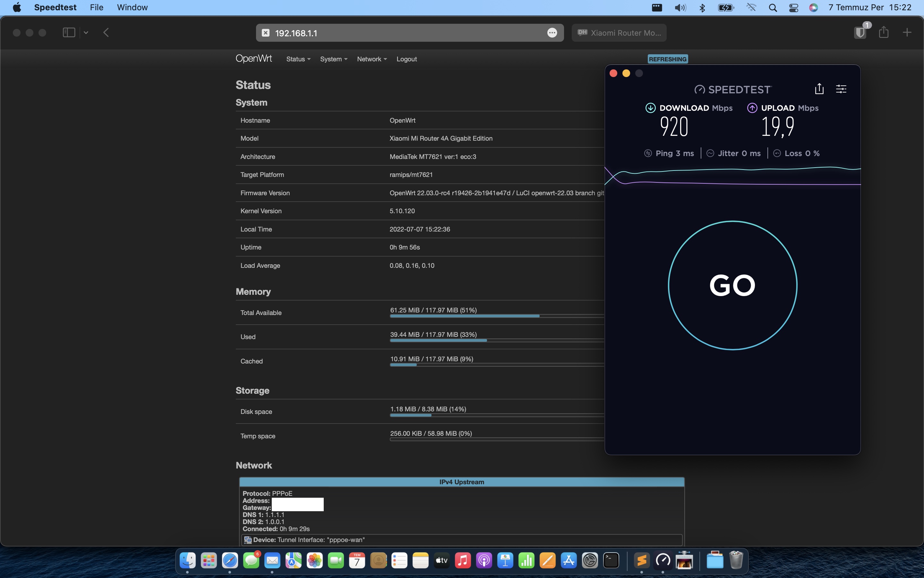The width and height of the screenshot is (924, 578).
Task: Select MediaTek MT7621 architecture text
Action: click(432, 157)
